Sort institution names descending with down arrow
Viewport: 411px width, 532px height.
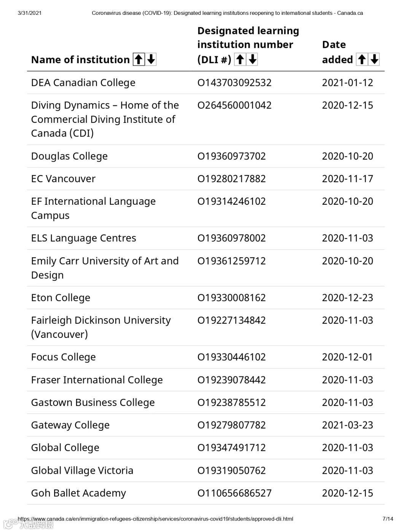151,59
